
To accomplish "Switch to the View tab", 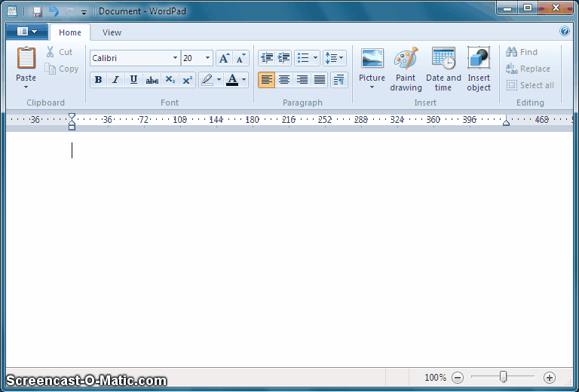I will (112, 32).
